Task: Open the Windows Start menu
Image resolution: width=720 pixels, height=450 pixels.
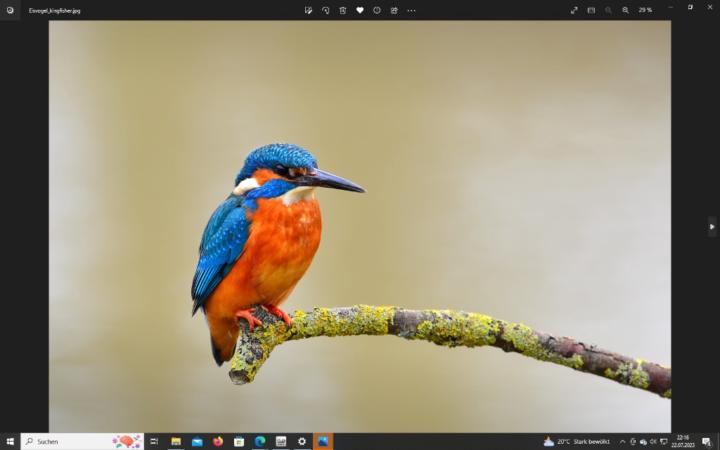Action: [x=10, y=441]
